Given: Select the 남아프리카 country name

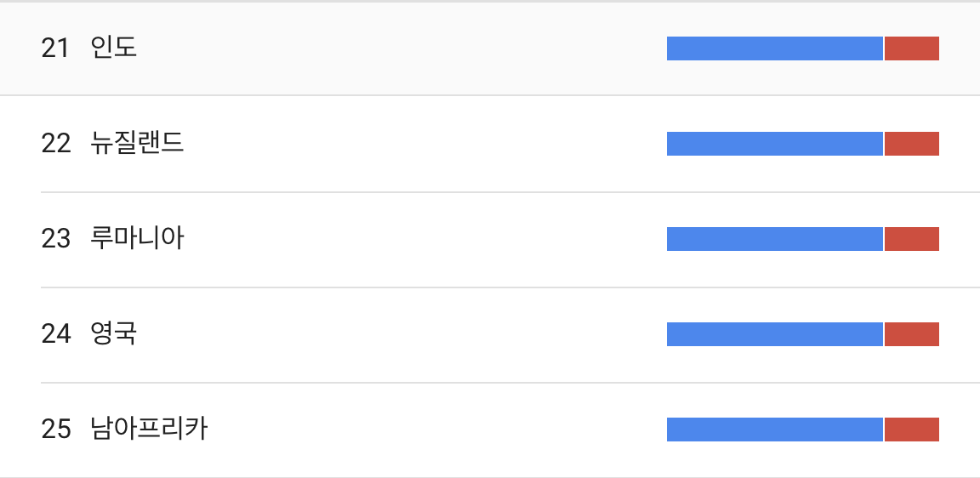Looking at the screenshot, I should [x=149, y=430].
